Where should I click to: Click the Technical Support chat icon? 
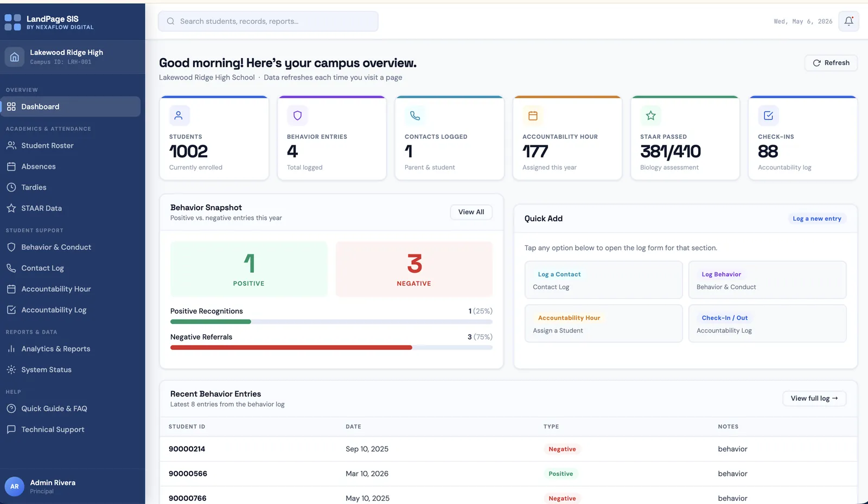pos(11,430)
